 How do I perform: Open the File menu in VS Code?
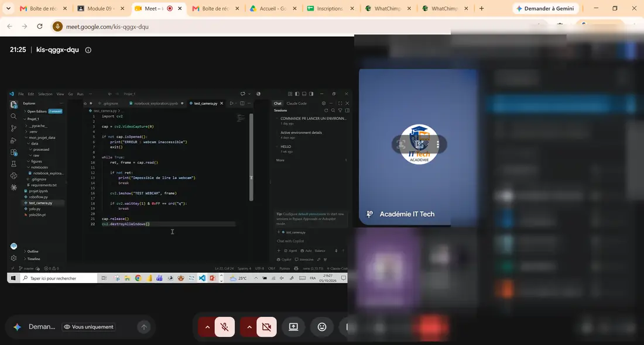(x=21, y=94)
